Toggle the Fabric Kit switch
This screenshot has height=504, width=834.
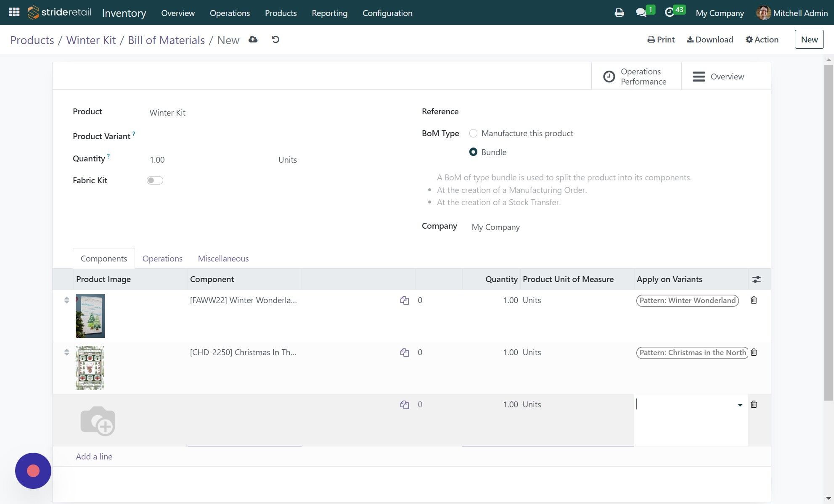pyautogui.click(x=155, y=180)
